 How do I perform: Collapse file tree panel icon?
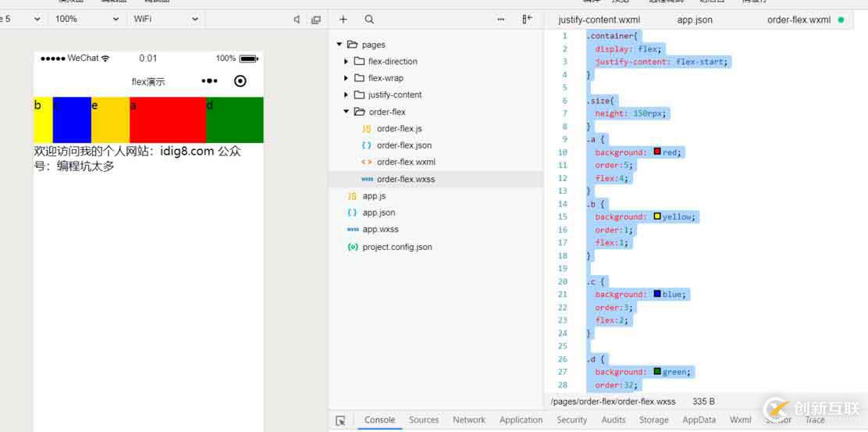pos(527,20)
